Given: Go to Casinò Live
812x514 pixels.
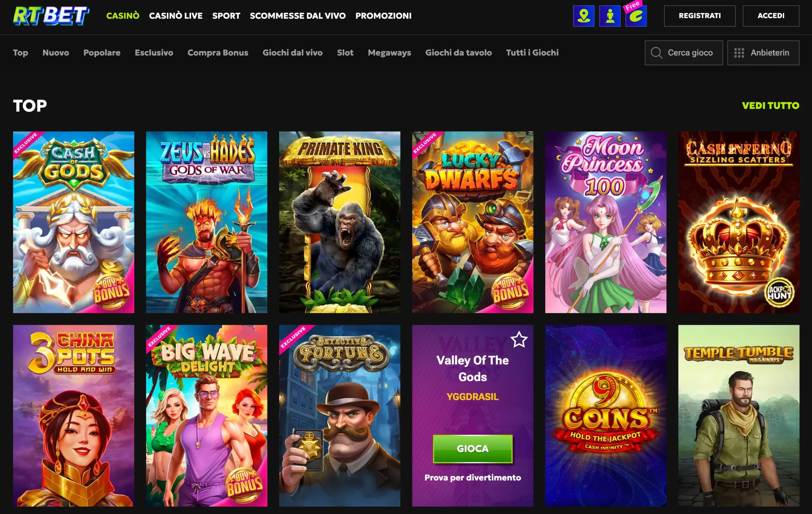Looking at the screenshot, I should [176, 16].
